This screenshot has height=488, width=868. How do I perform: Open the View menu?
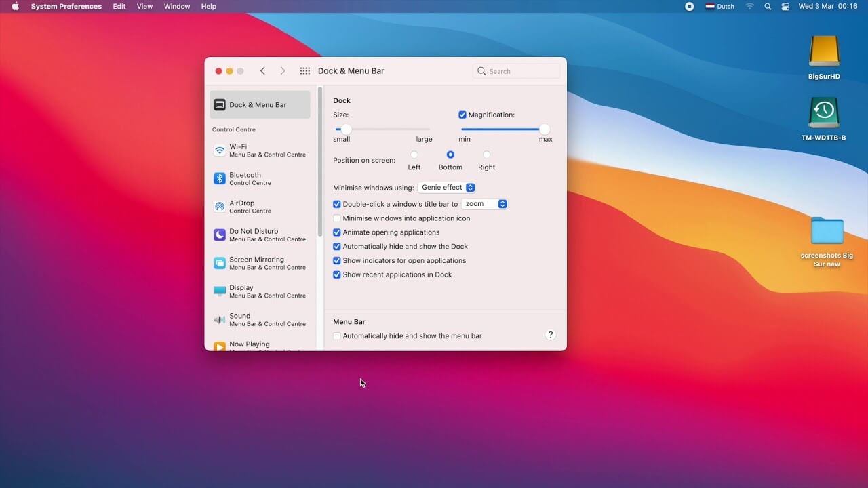(144, 6)
